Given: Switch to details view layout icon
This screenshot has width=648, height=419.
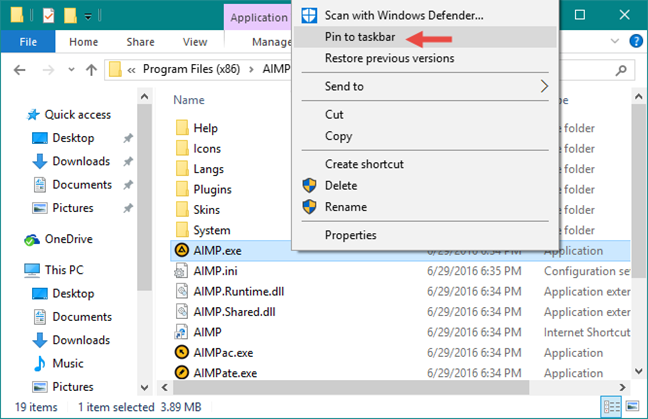Looking at the screenshot, I should pyautogui.click(x=612, y=407).
